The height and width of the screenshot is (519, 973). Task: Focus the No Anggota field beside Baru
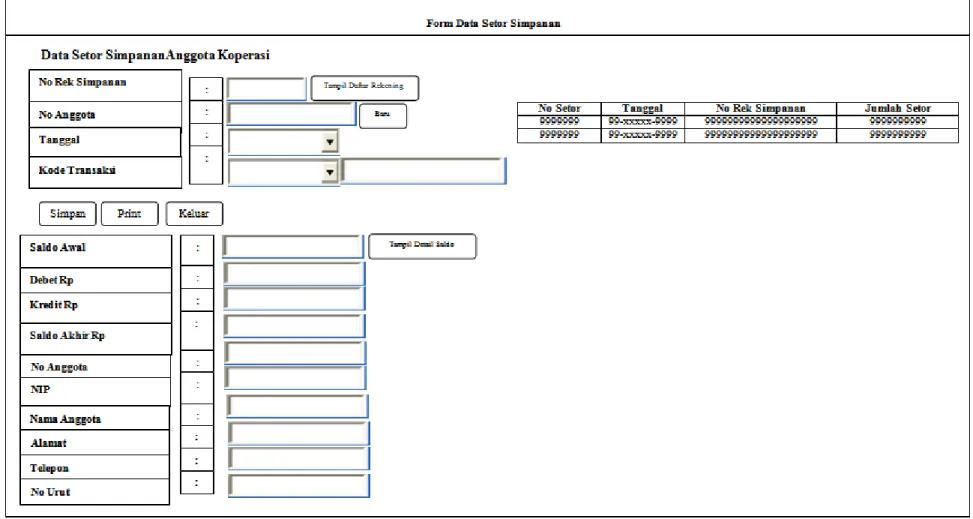click(291, 114)
